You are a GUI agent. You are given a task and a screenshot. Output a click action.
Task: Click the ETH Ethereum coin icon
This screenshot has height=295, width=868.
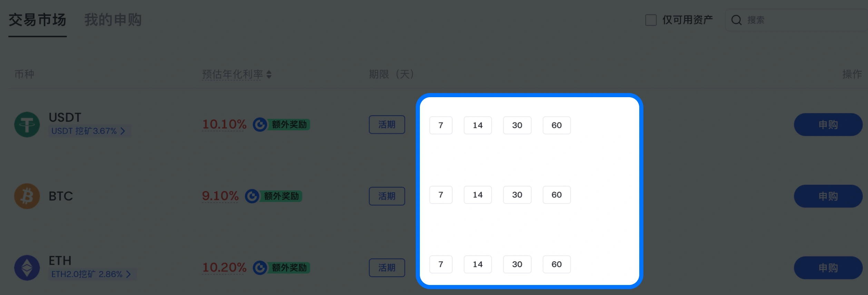pos(27,268)
